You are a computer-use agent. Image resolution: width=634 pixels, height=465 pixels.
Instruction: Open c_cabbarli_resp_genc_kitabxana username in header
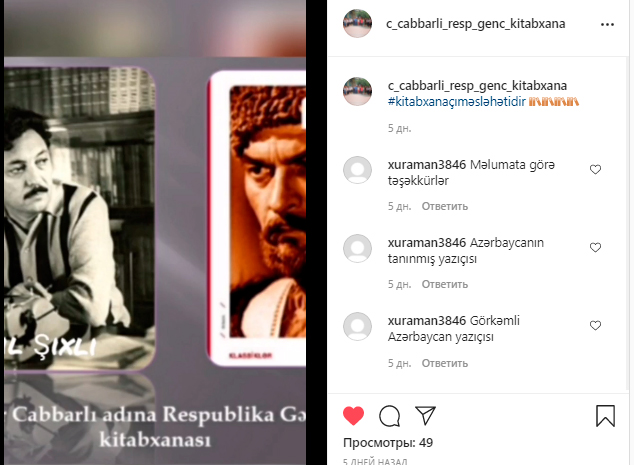476,24
